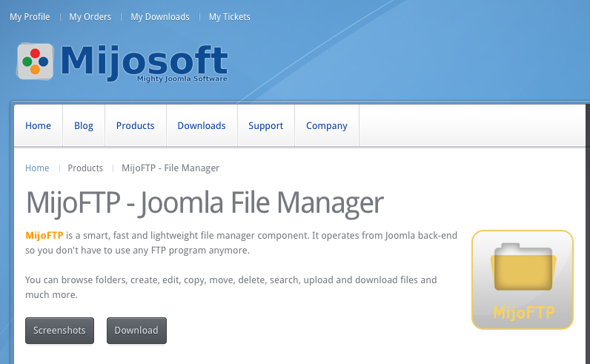This screenshot has width=590, height=364.
Task: Click the Screenshots button
Action: coord(59,331)
